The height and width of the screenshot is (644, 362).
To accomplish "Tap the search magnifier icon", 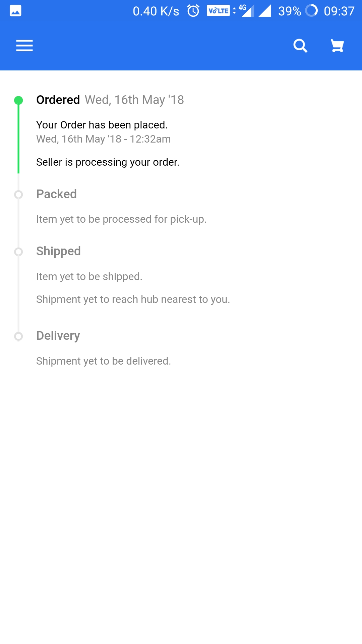I will click(300, 46).
